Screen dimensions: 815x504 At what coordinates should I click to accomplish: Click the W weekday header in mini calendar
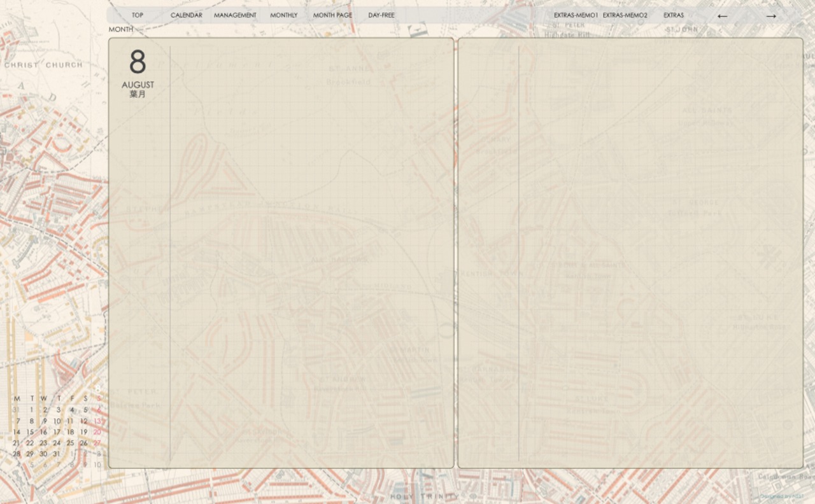43,399
